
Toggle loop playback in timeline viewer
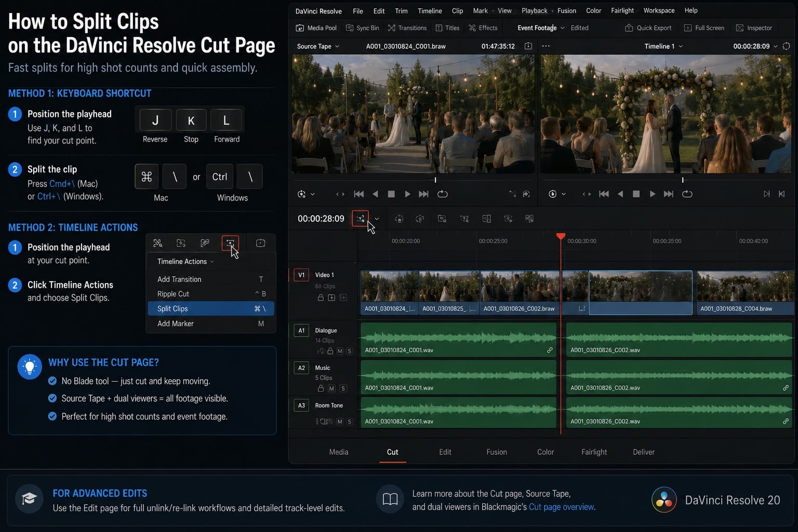pos(687,194)
